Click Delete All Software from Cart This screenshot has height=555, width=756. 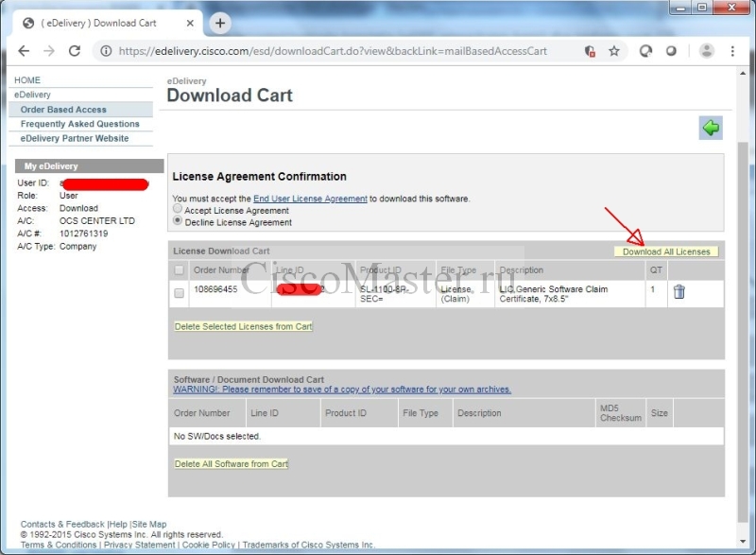(231, 464)
